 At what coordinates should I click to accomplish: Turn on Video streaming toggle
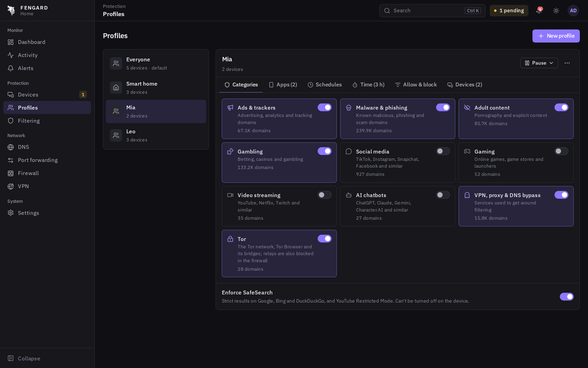coord(324,195)
